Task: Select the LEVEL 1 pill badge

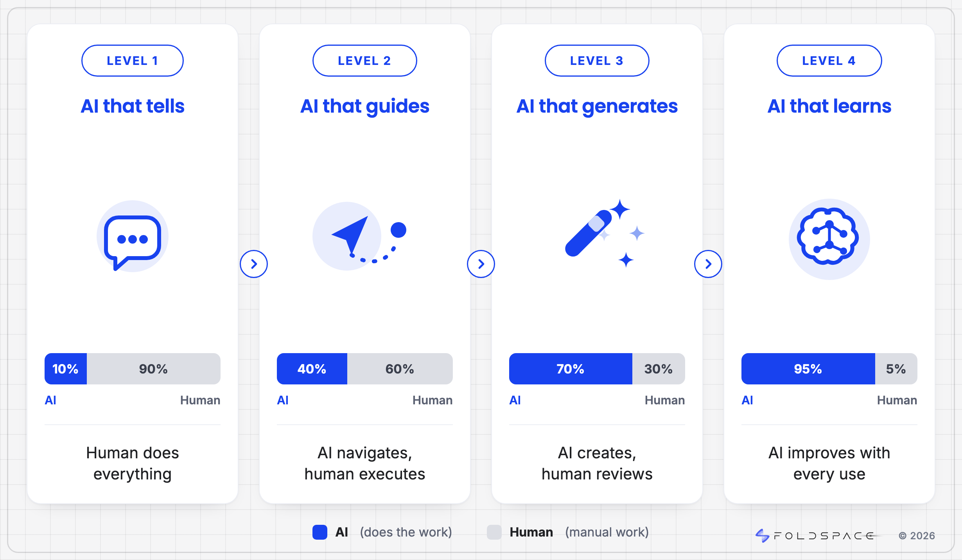Action: tap(133, 61)
